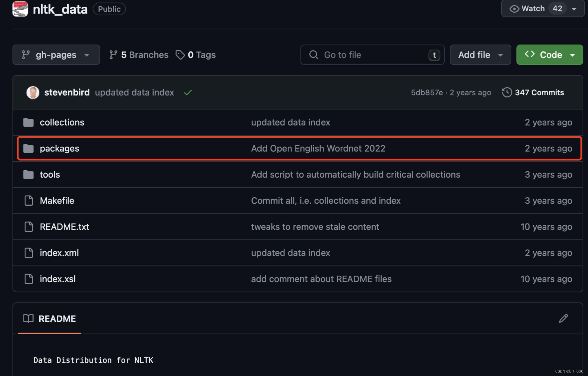Viewport: 588px width, 376px height.
Task: Click the tags label icon
Action: (180, 55)
